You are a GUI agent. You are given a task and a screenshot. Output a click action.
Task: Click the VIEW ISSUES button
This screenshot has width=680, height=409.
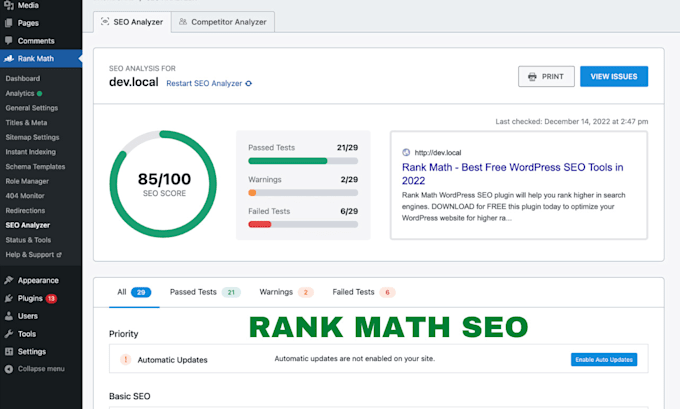click(x=614, y=76)
